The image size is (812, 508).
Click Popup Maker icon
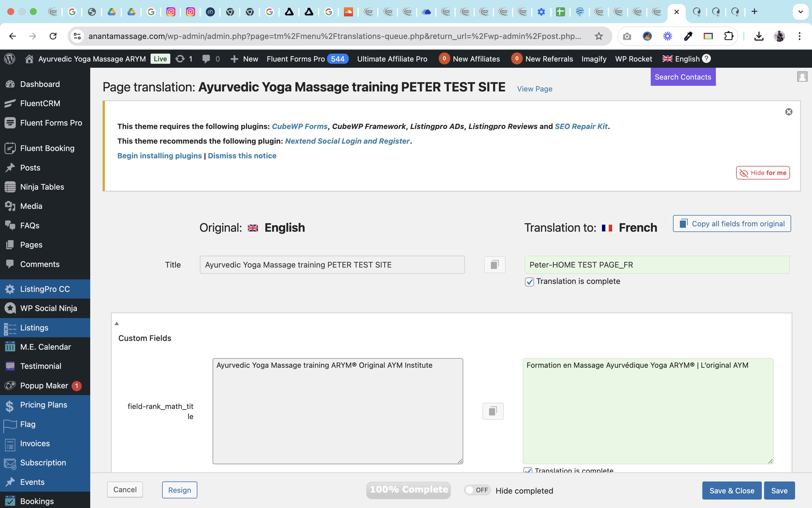click(x=10, y=385)
